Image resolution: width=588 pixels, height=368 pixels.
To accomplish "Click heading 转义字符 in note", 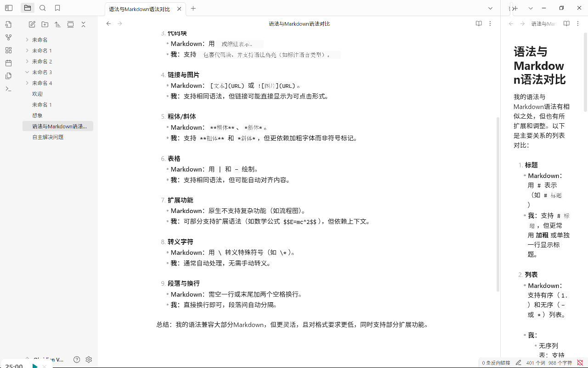I will point(180,242).
